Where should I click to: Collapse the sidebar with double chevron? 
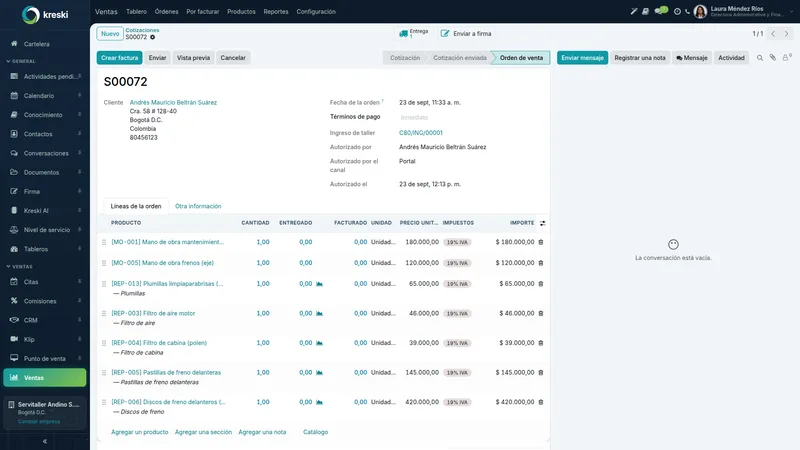click(x=45, y=441)
